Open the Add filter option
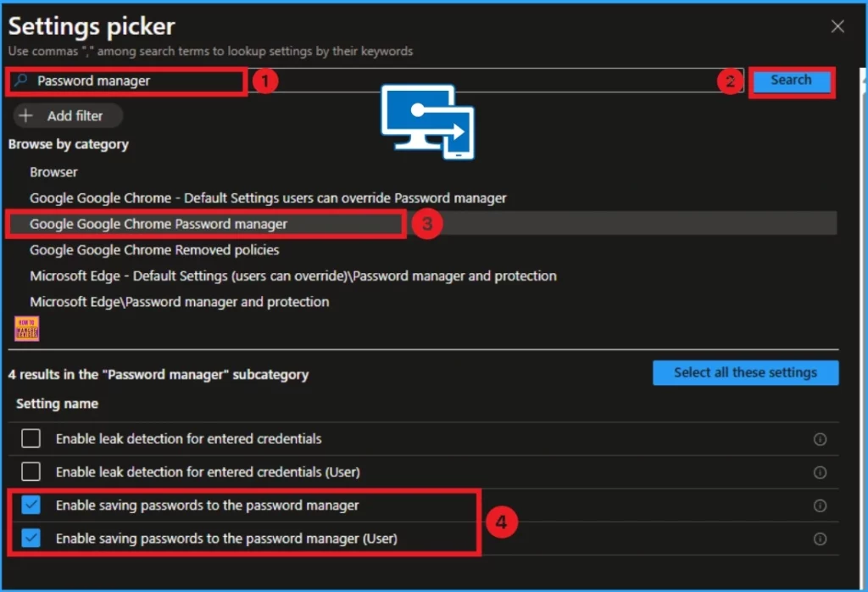 pyautogui.click(x=68, y=115)
